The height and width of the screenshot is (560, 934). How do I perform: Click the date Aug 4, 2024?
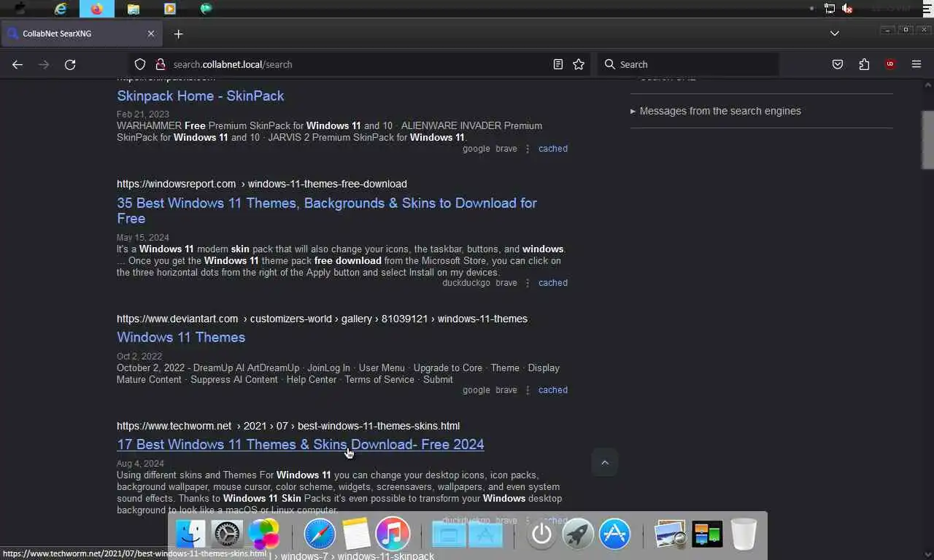coord(140,463)
